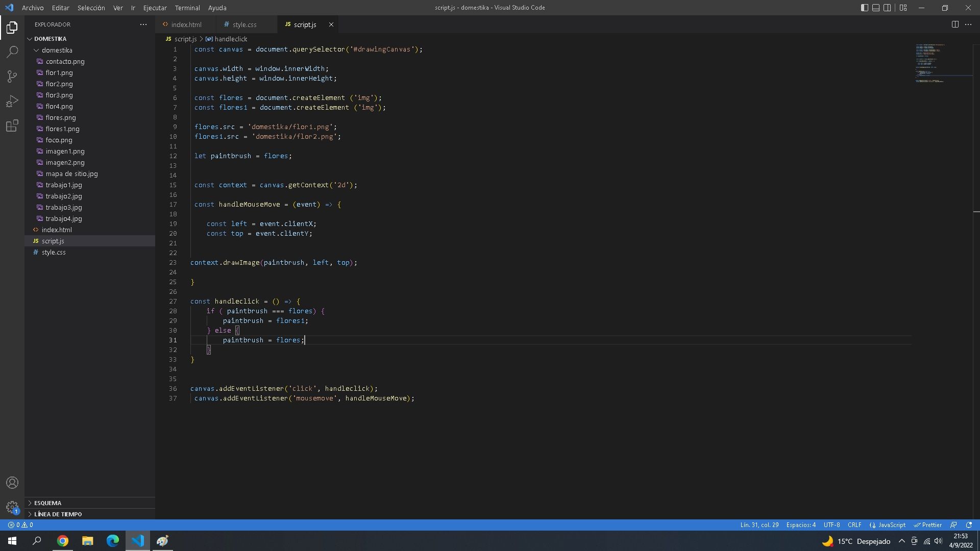Open Explorer views and more actions ellipsis
Viewport: 980px width, 551px height.
(x=143, y=24)
